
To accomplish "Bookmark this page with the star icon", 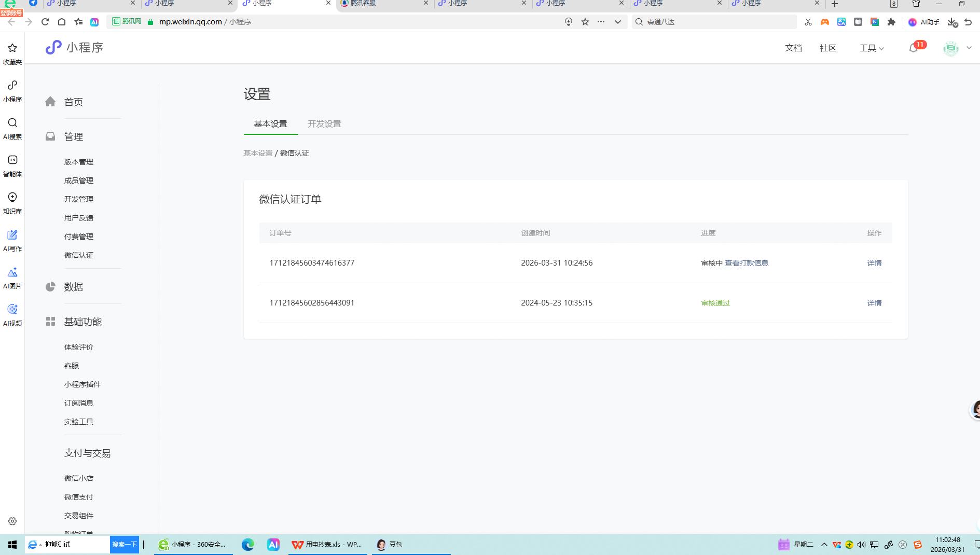I will click(x=585, y=22).
